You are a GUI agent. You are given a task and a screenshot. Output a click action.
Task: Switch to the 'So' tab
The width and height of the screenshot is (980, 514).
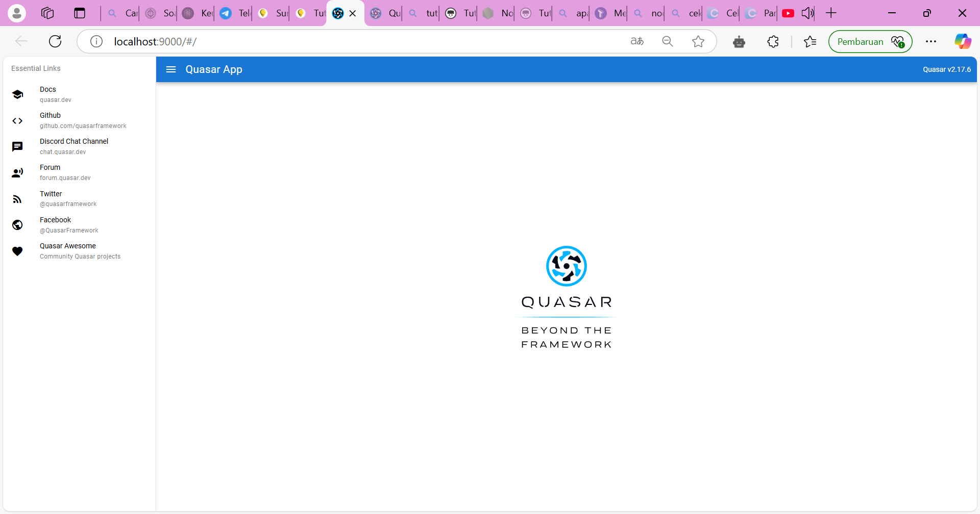159,13
